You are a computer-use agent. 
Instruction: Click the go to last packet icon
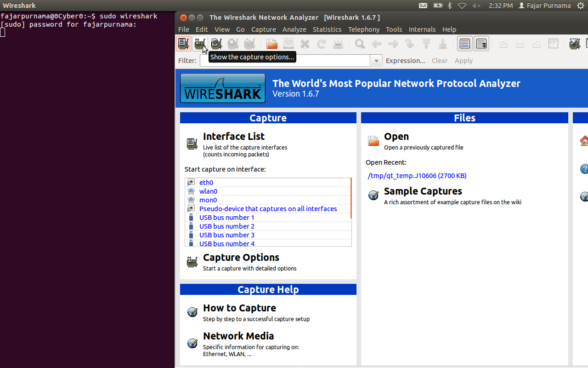click(x=443, y=44)
